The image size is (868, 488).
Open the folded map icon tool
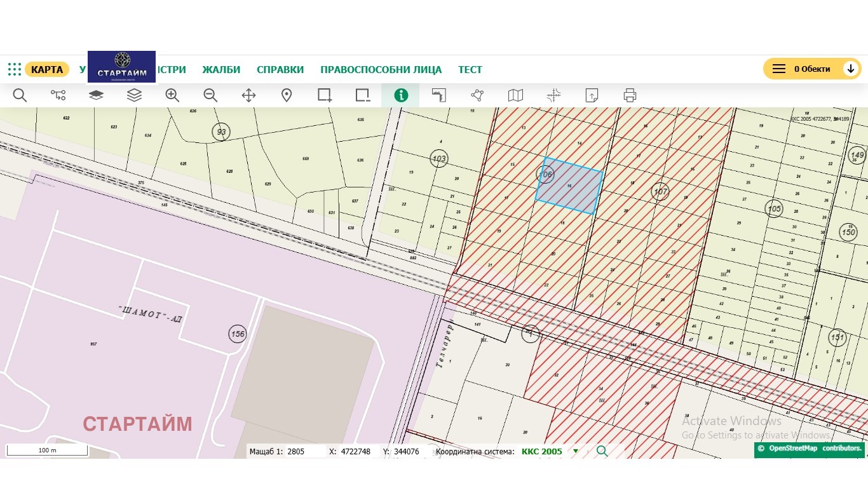[515, 95]
